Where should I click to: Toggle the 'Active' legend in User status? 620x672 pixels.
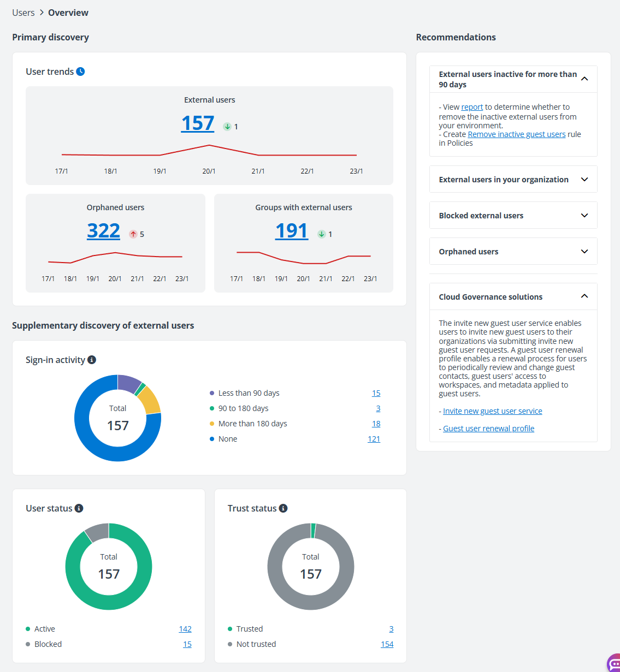(44, 629)
